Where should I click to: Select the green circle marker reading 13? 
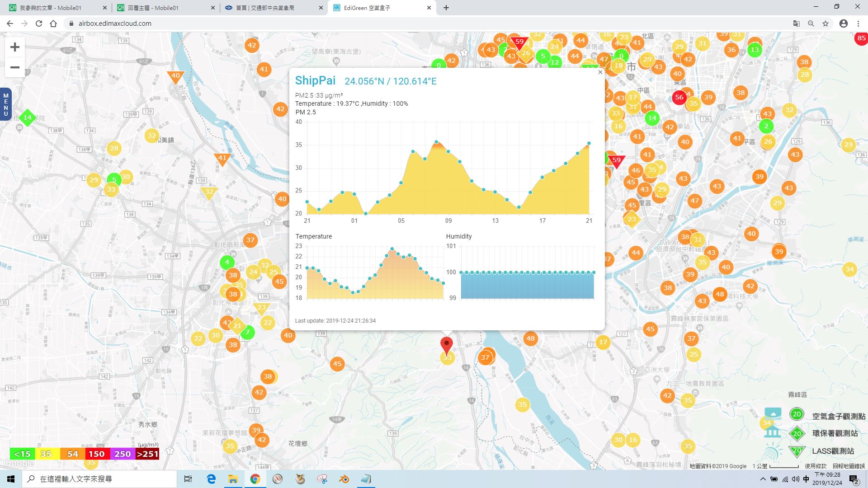755,50
